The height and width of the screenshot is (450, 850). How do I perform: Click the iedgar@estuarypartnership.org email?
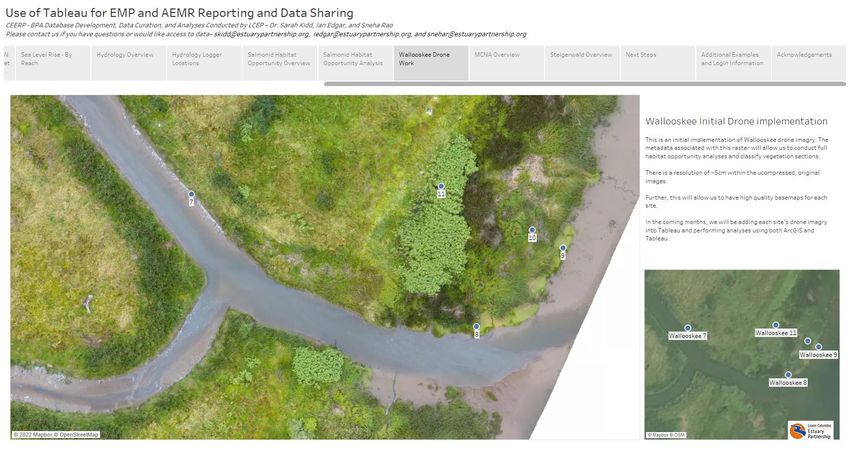(x=363, y=34)
